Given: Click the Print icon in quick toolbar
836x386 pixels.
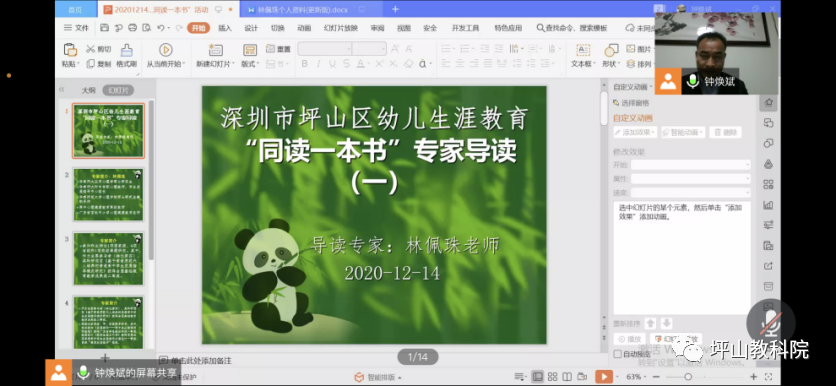Looking at the screenshot, I should (132, 28).
